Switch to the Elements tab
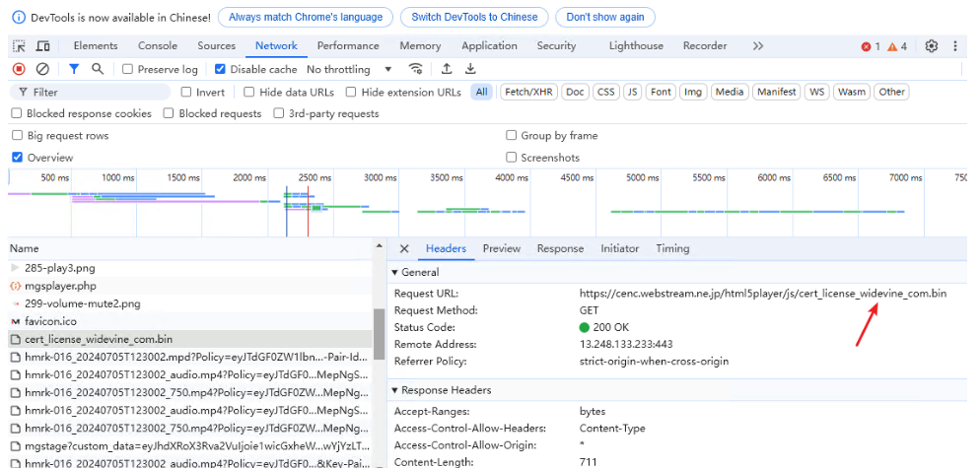 click(x=96, y=45)
